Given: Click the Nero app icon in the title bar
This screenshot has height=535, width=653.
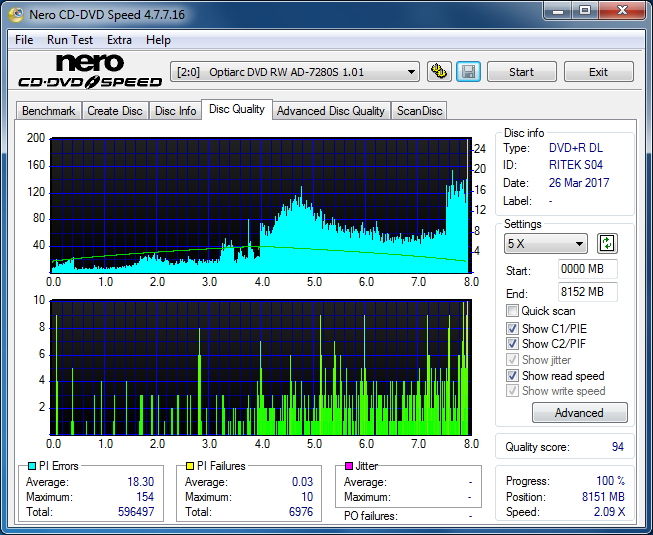Looking at the screenshot, I should tap(13, 14).
